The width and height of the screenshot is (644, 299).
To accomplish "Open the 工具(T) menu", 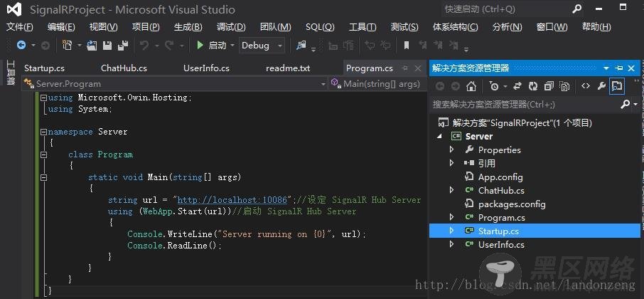I will pos(363,27).
